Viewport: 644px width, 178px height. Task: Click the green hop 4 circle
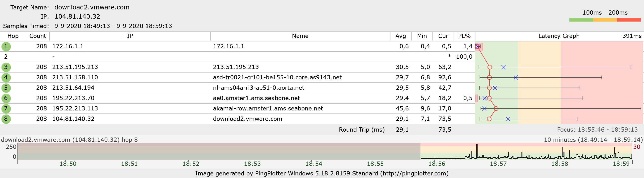tap(6, 77)
